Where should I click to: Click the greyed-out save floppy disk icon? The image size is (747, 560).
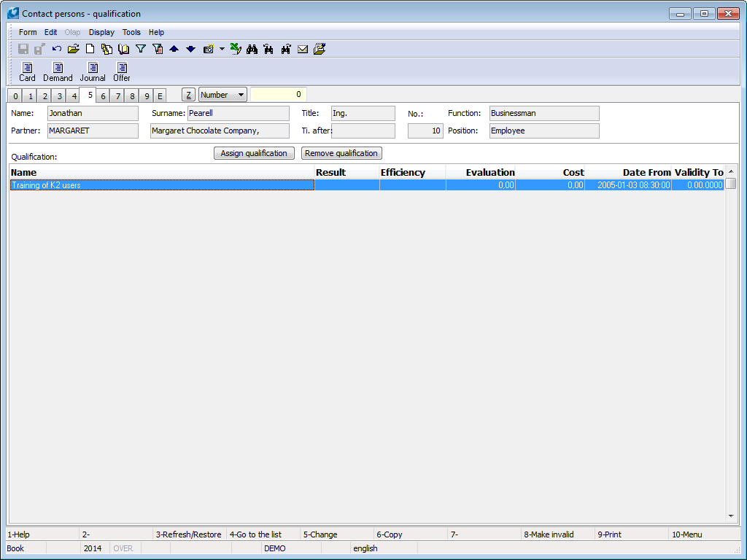(23, 49)
